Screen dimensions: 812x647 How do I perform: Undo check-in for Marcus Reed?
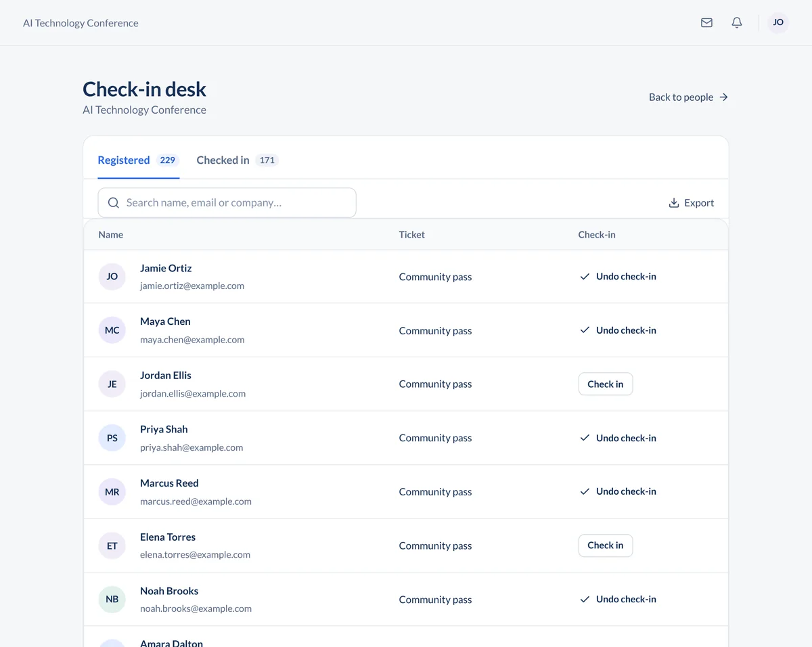[618, 492]
